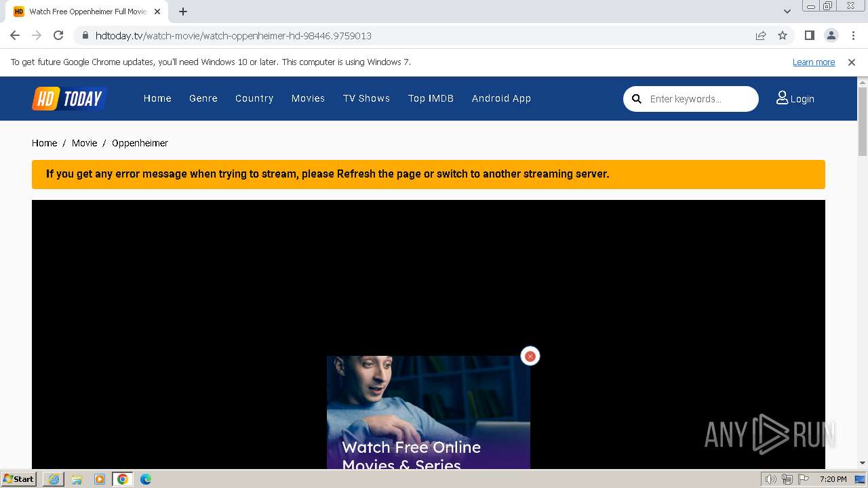This screenshot has width=868, height=488.
Task: Open the Android App page
Action: pyautogui.click(x=501, y=98)
